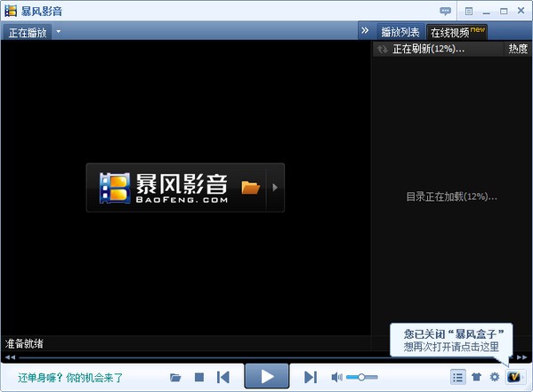
Task: Rewind using the double left arrows
Action: coord(10,357)
